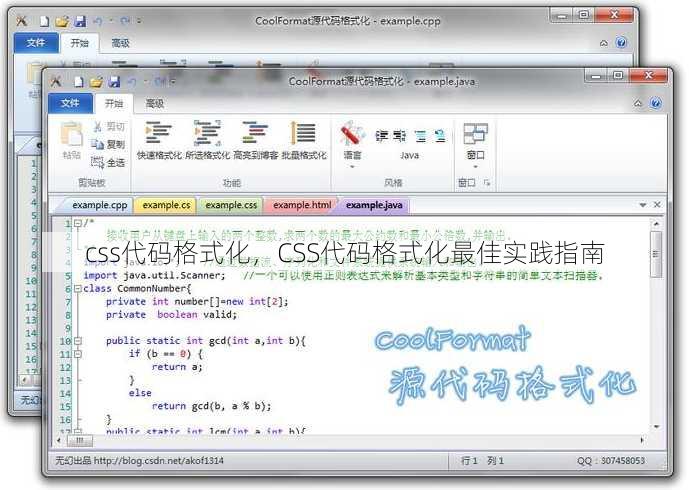Click the 语言 swiss-knife language icon

pos(352,134)
